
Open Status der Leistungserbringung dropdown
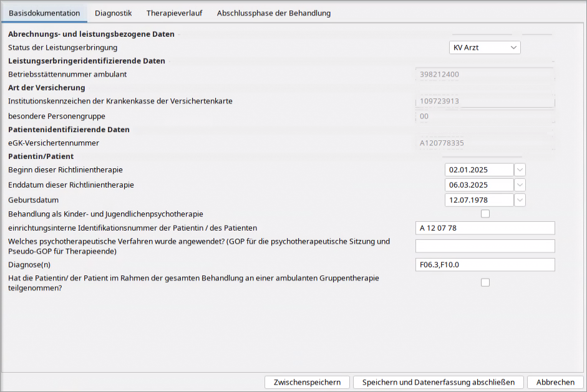(x=485, y=47)
